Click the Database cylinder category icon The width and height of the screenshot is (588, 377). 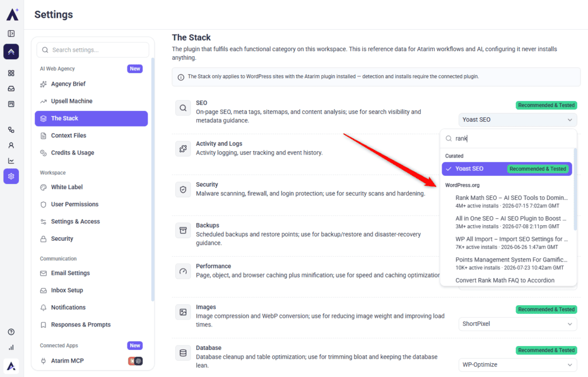tap(183, 353)
